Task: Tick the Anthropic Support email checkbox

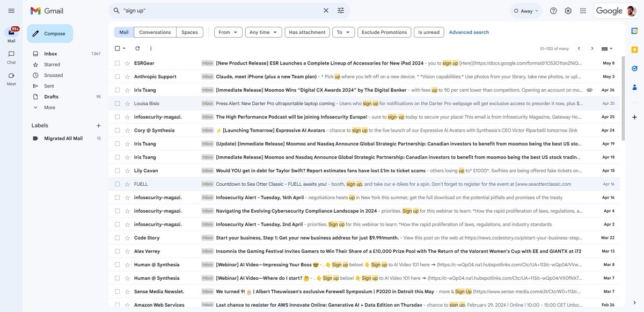Action: pyautogui.click(x=118, y=77)
